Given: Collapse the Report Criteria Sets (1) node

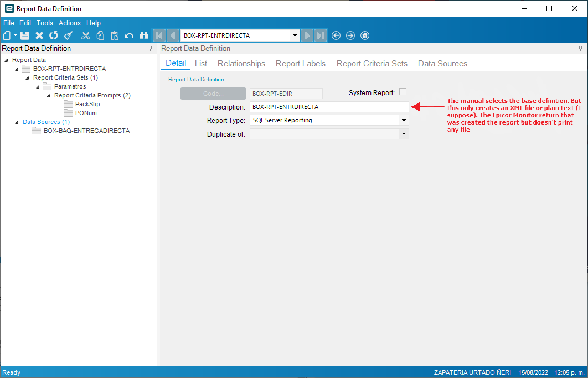Looking at the screenshot, I should [27, 78].
